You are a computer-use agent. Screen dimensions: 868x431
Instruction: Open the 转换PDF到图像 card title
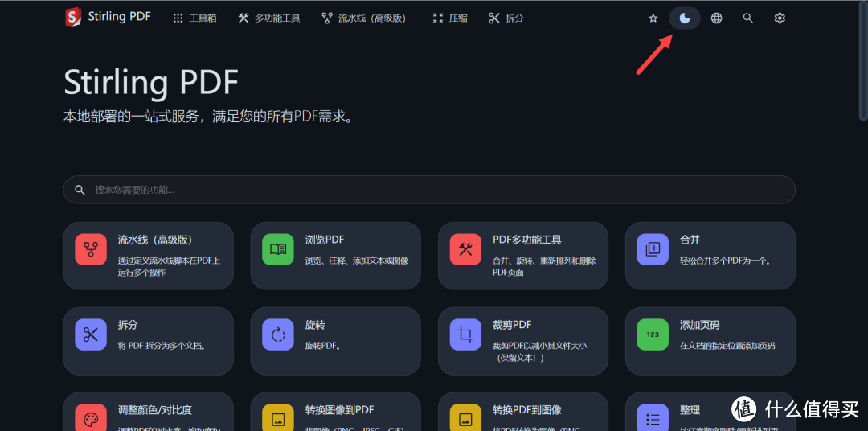coord(527,410)
